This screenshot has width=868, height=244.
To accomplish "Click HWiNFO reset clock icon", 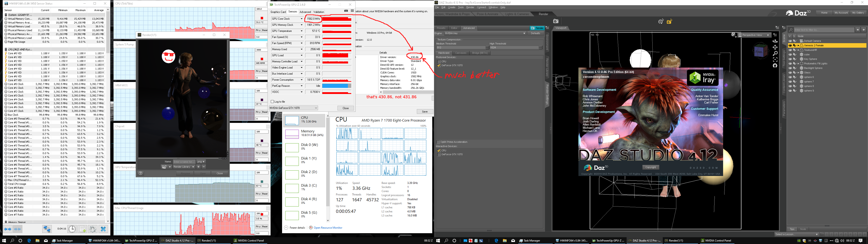I will tap(72, 229).
